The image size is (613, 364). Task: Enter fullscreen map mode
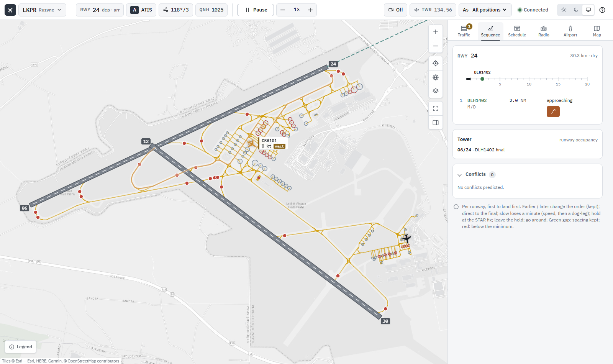tap(436, 108)
